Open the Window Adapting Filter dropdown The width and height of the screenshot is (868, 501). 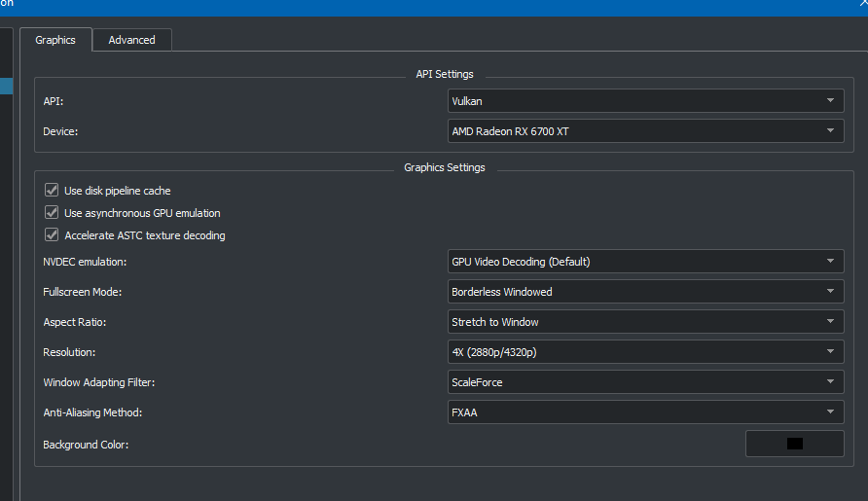645,382
